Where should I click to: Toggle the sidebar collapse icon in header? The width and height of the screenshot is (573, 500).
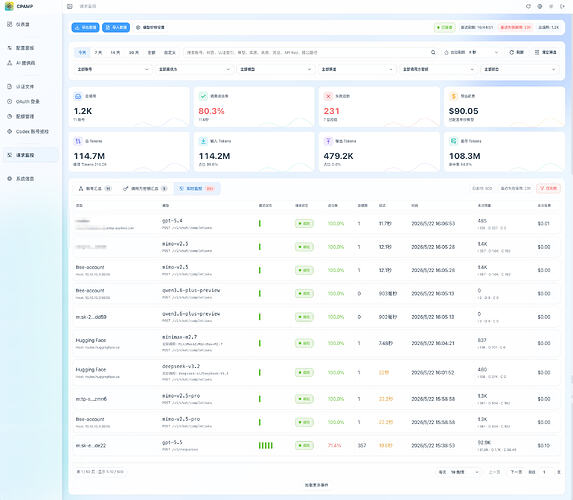pyautogui.click(x=70, y=6)
